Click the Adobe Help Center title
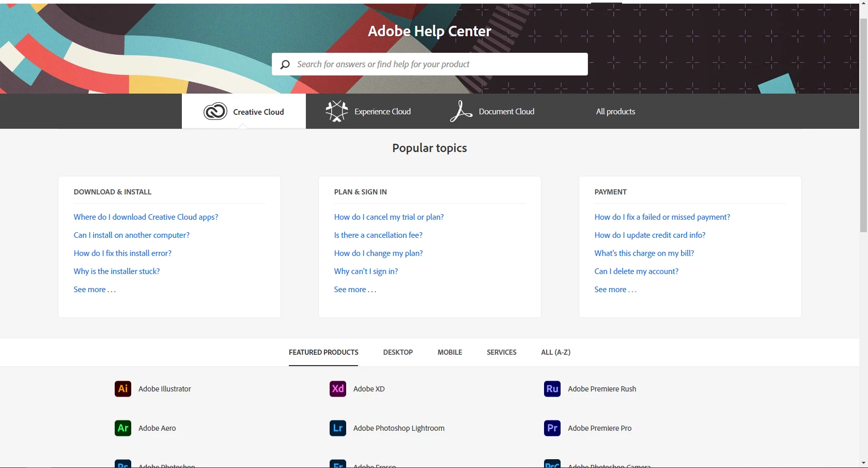This screenshot has height=468, width=868. [429, 31]
